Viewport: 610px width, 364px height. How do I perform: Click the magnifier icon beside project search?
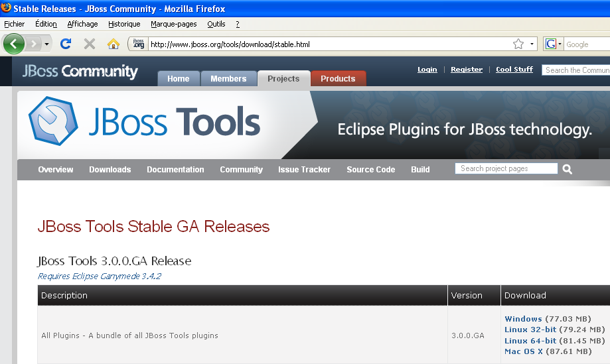[x=568, y=170]
